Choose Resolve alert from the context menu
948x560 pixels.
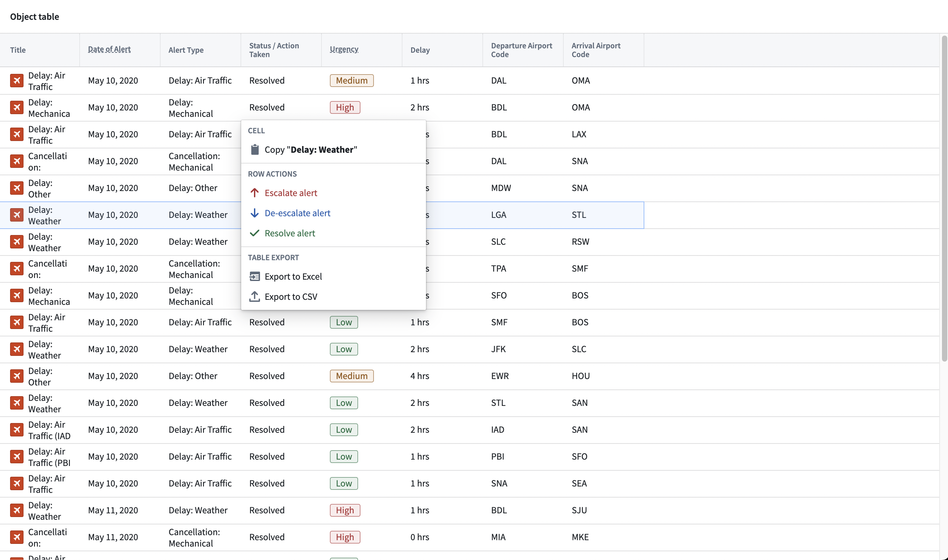(333, 233)
